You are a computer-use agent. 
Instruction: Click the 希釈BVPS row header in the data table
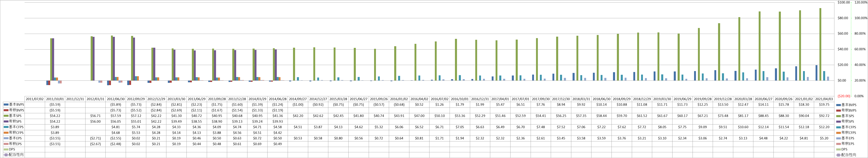coord(14,110)
